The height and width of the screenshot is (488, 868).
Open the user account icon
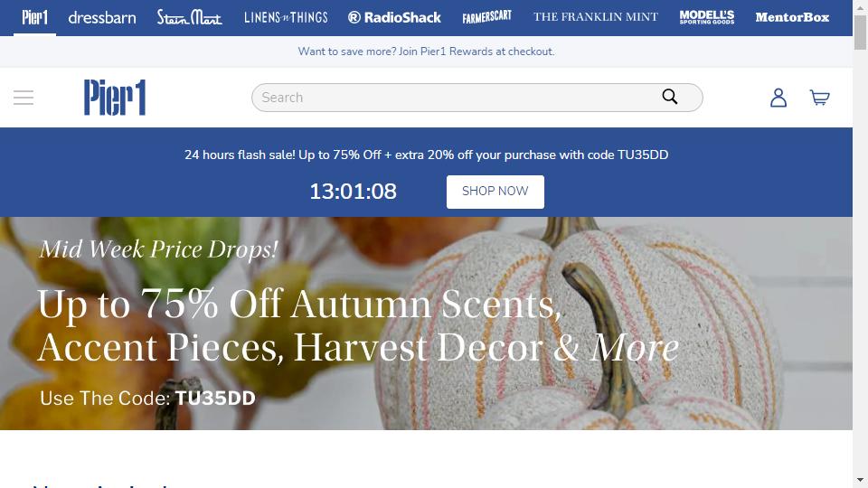pos(778,98)
